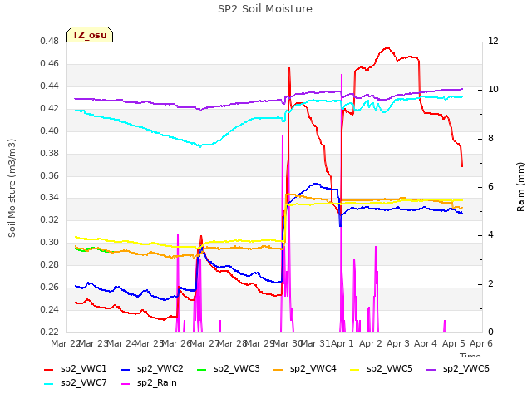The width and height of the screenshot is (532, 399).
Task: Click the 6 right axis tick label
Action: click(491, 187)
